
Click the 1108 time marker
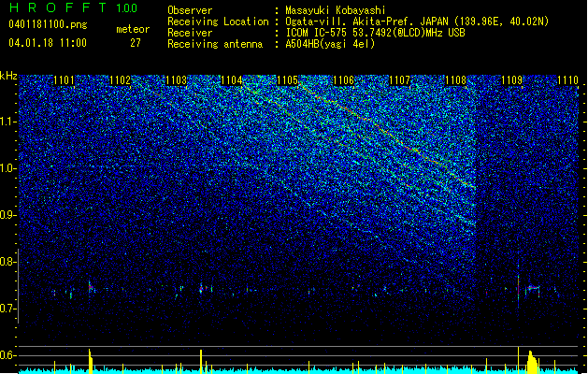(x=455, y=80)
